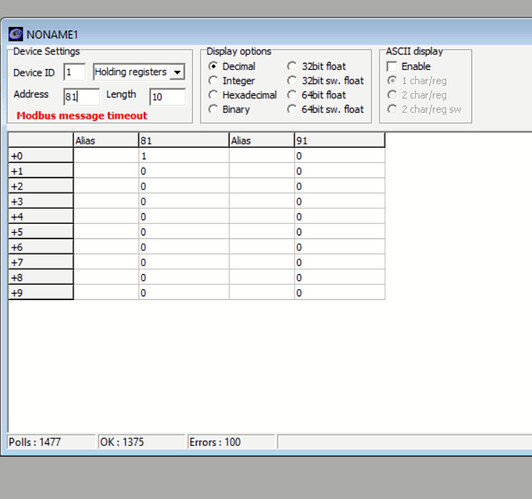
Task: Click the Polls : 1477 status entry
Action: click(52, 442)
